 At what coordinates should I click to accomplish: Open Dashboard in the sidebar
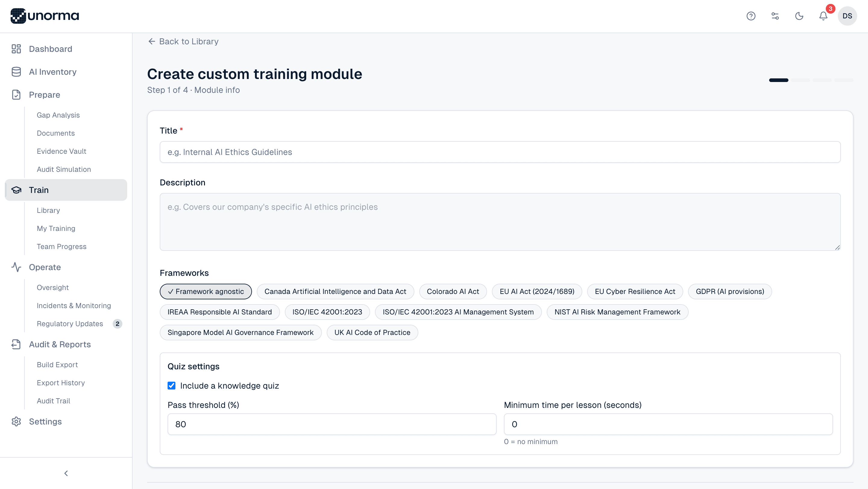point(66,49)
